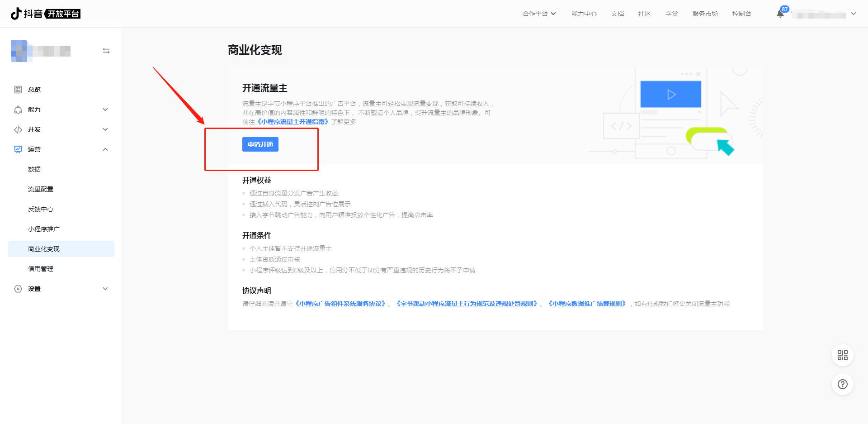The image size is (868, 424).
Task: Click the 通过自身流量分发广告产生收益 benefit text
Action: [294, 193]
